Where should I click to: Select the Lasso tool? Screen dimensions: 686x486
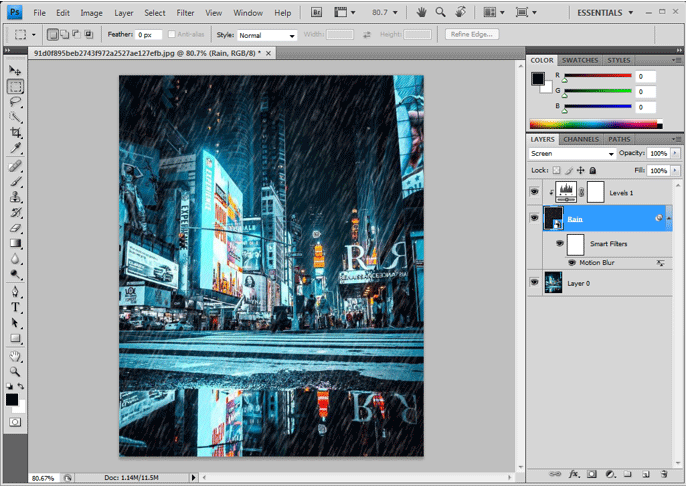tap(15, 102)
